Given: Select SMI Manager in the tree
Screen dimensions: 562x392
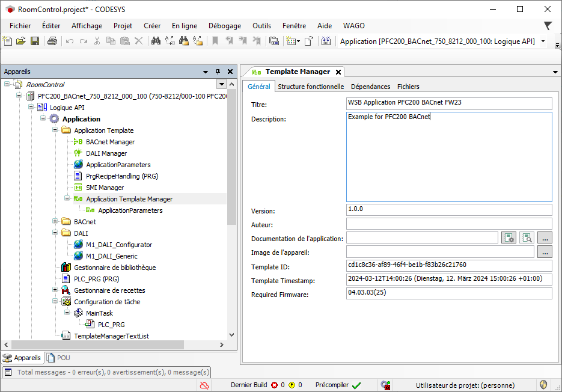Looking at the screenshot, I should pyautogui.click(x=105, y=188).
